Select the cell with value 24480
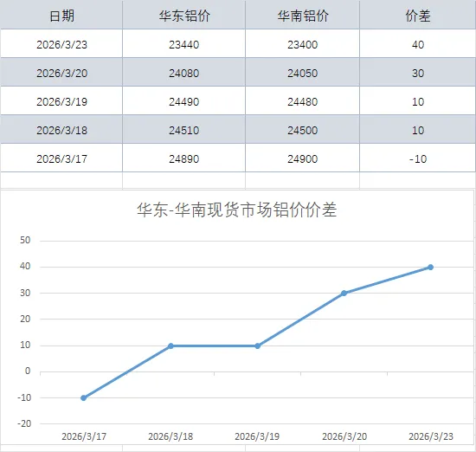476x452 pixels. coord(302,101)
